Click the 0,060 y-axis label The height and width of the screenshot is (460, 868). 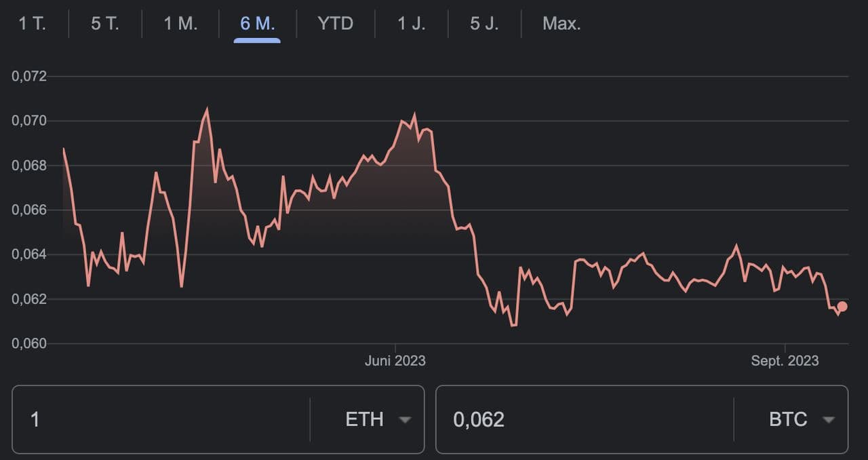[29, 344]
